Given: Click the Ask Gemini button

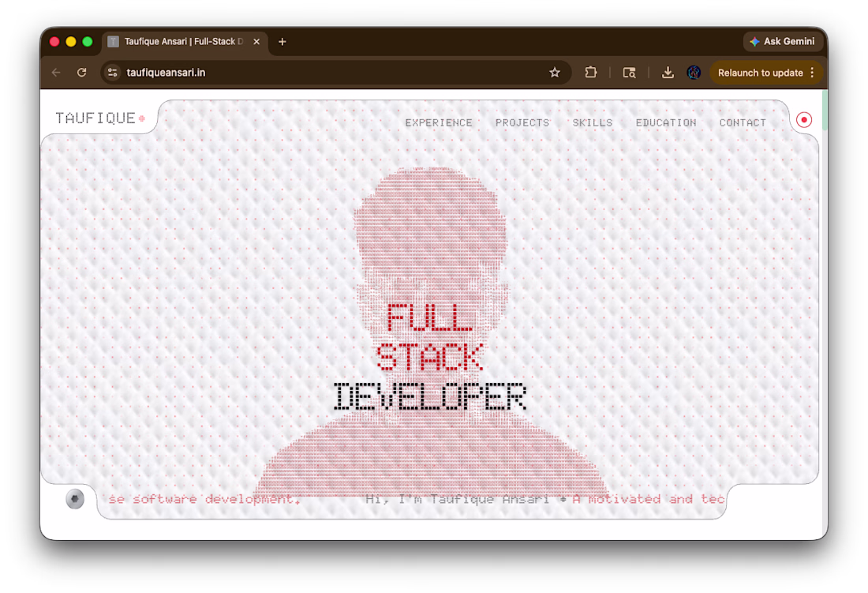Looking at the screenshot, I should pyautogui.click(x=782, y=42).
